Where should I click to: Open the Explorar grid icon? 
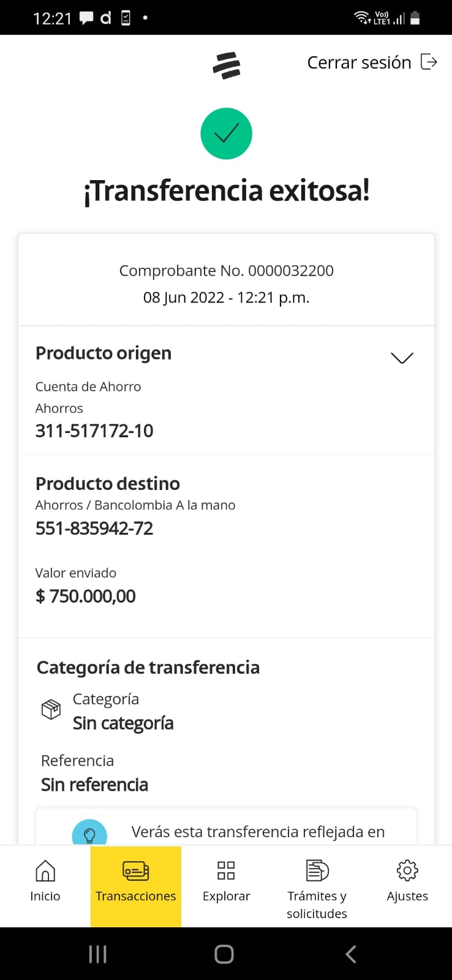pos(226,870)
